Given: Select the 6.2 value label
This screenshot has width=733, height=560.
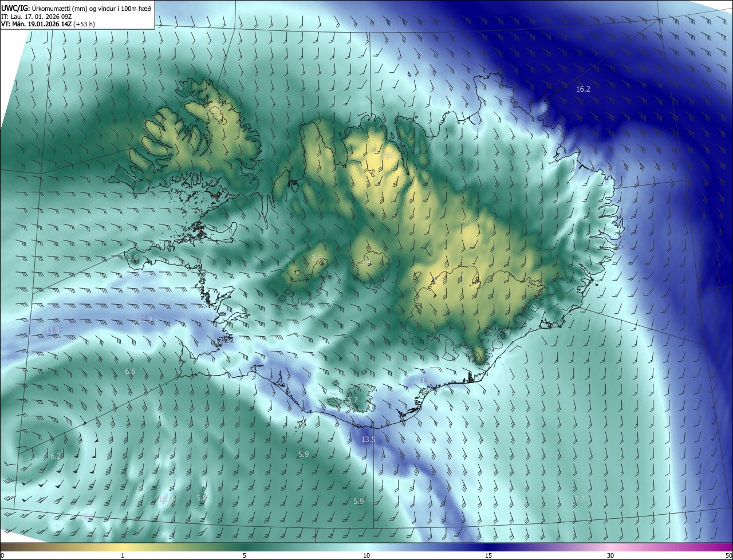Looking at the screenshot, I should tap(56, 456).
